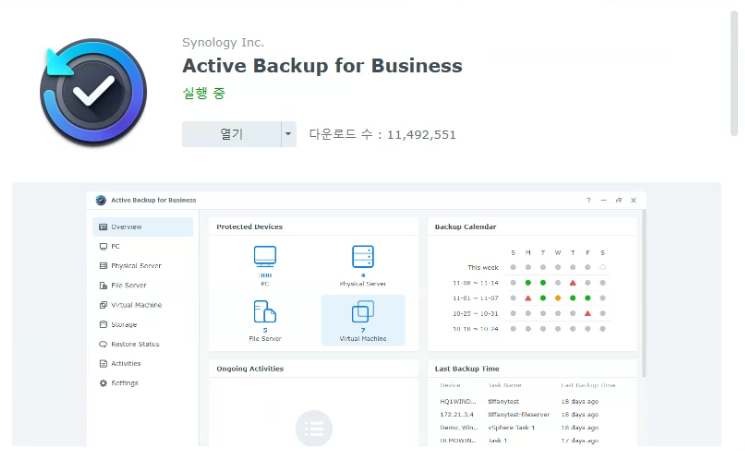Click the page's vertical scrollbar thumb

click(735, 74)
